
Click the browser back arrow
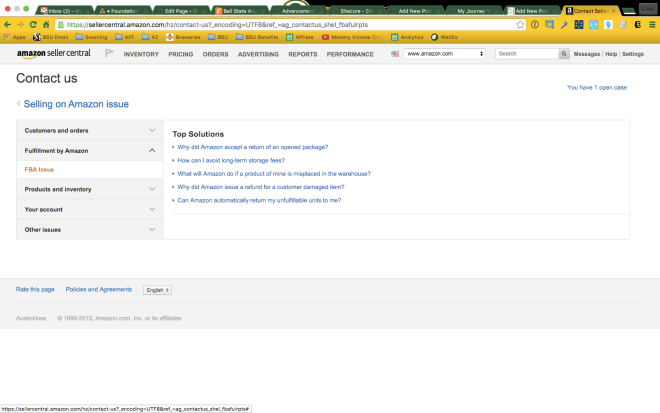[6, 24]
